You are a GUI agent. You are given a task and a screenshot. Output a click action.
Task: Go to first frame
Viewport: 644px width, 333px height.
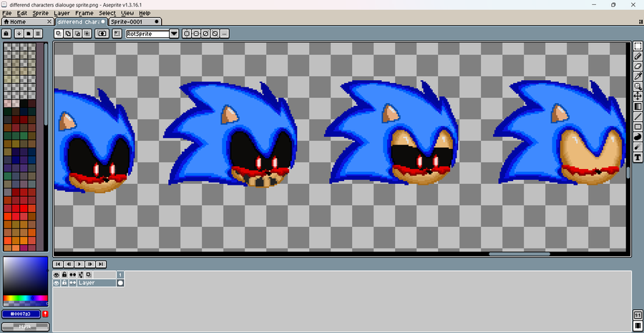tap(58, 264)
